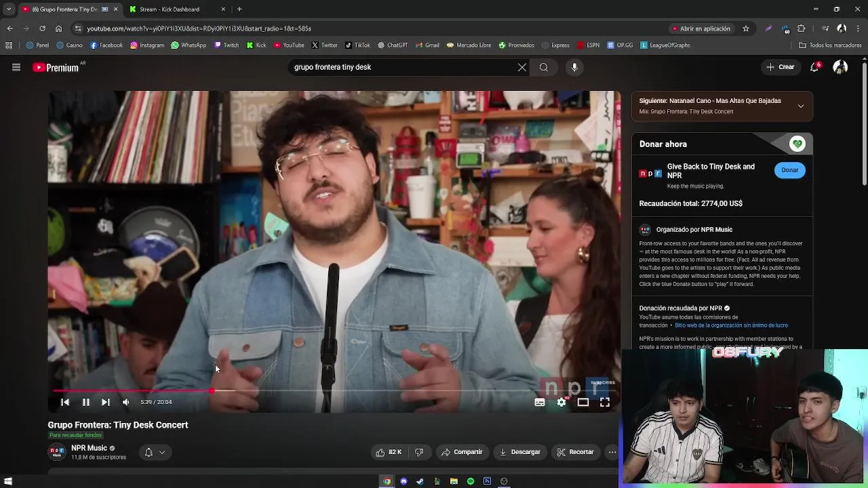Open File Explorer from the taskbar
Screen dimensions: 868x488
tap(454, 481)
